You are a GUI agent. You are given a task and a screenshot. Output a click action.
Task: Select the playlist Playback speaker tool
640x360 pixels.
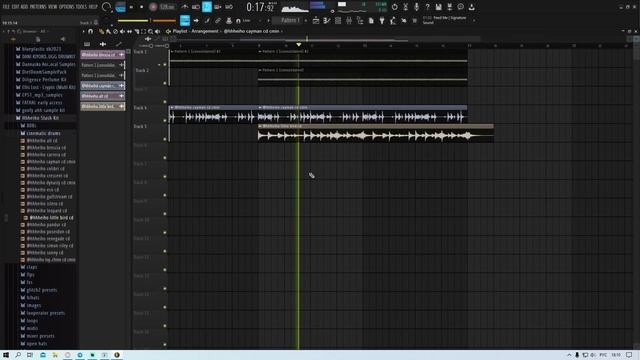158,31
